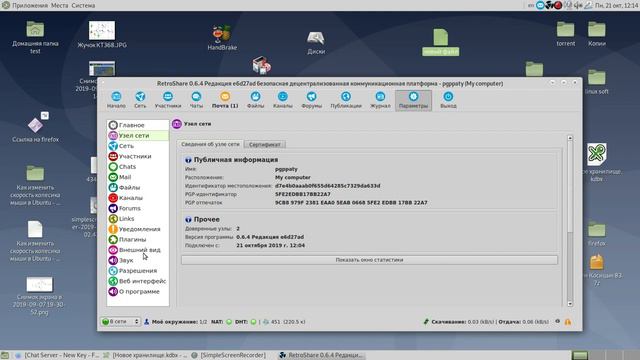The width and height of the screenshot is (640, 360).
Task: Select HandBrake desktop icon
Action: coord(222,38)
